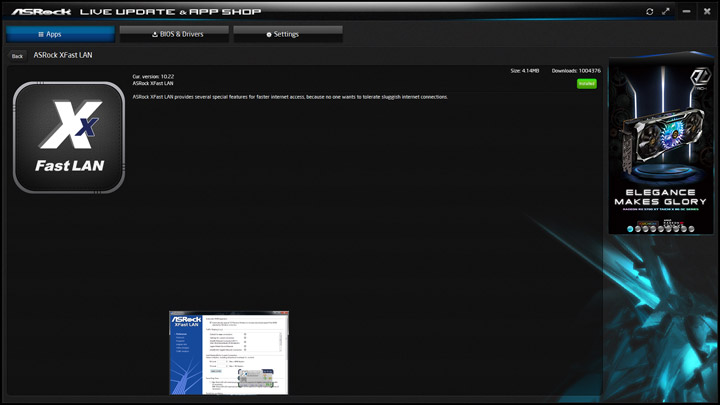This screenshot has width=720, height=405.
Task: Select the active blue first carousel dot
Action: coord(630,229)
